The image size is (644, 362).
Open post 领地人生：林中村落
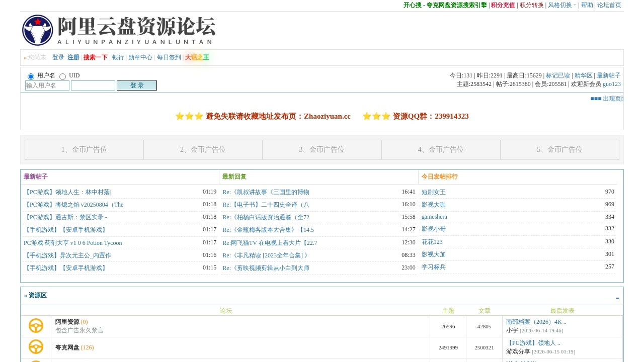pos(67,192)
